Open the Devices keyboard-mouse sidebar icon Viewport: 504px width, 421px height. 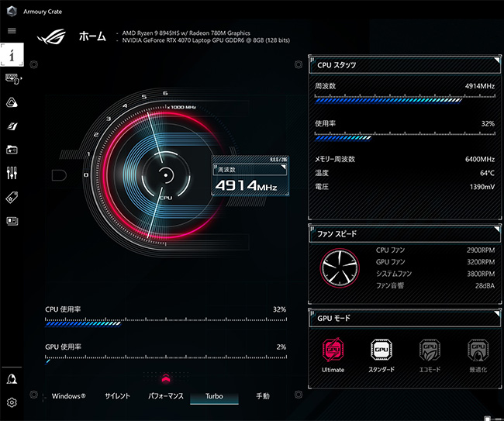(13, 78)
